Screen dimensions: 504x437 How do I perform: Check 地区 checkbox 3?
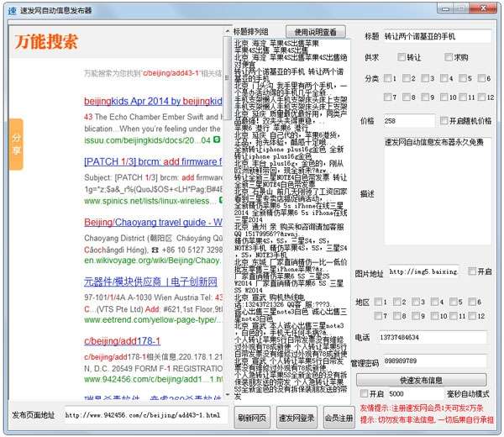coord(416,302)
